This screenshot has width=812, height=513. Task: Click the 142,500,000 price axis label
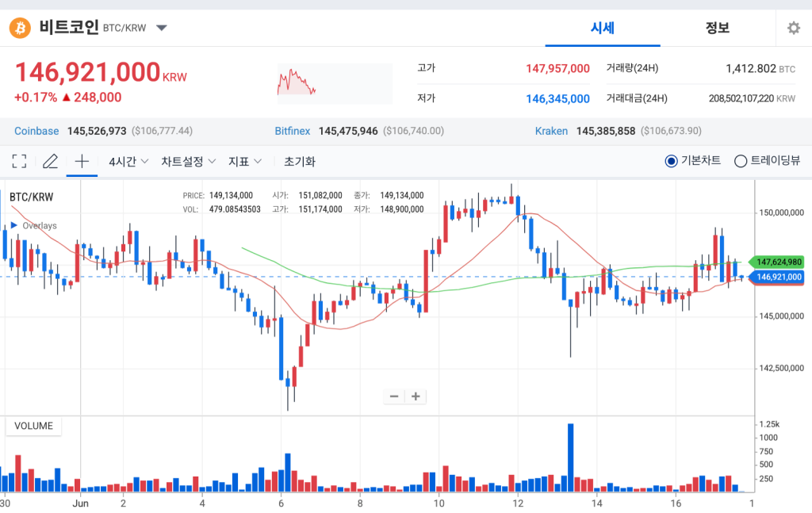(781, 368)
